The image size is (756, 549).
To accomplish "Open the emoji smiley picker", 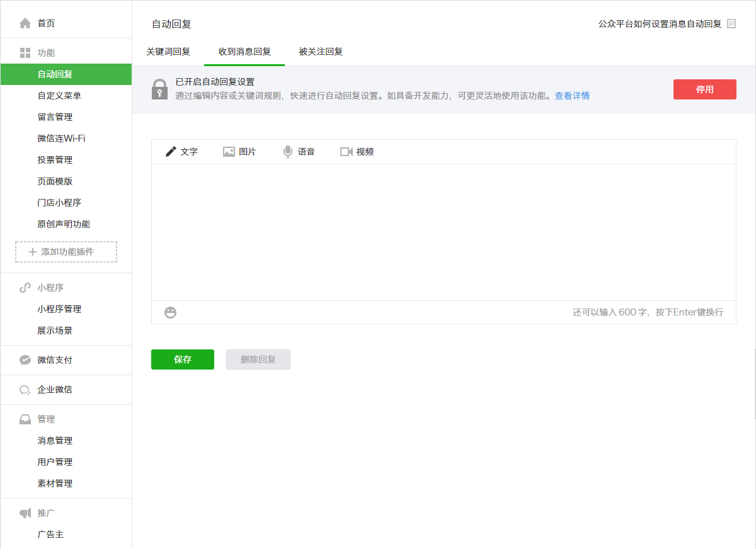I will (x=170, y=312).
